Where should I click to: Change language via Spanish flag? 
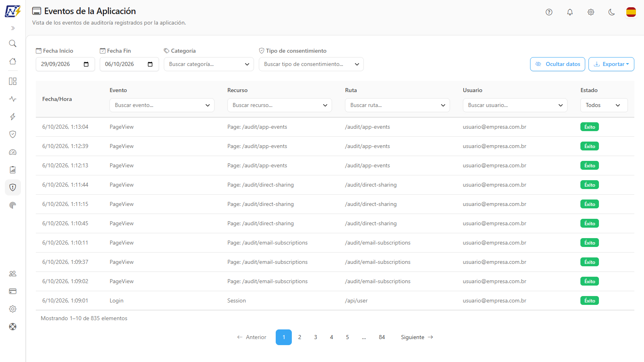point(631,12)
